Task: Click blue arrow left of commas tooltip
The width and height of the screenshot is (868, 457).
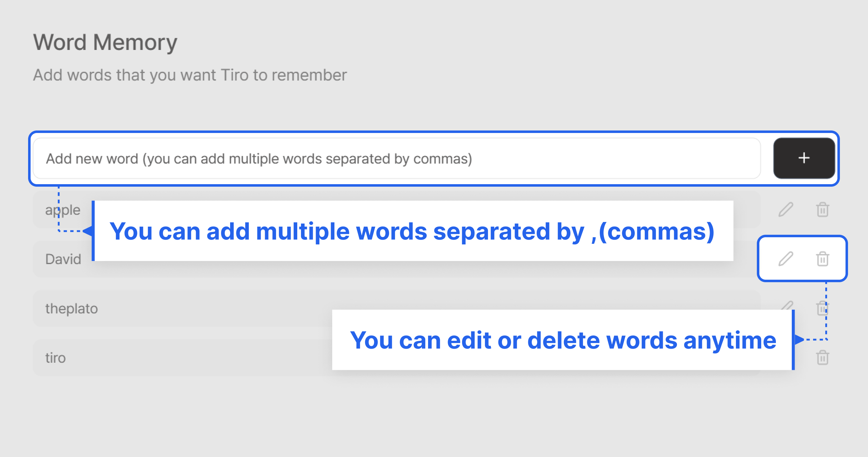Action: [88, 231]
